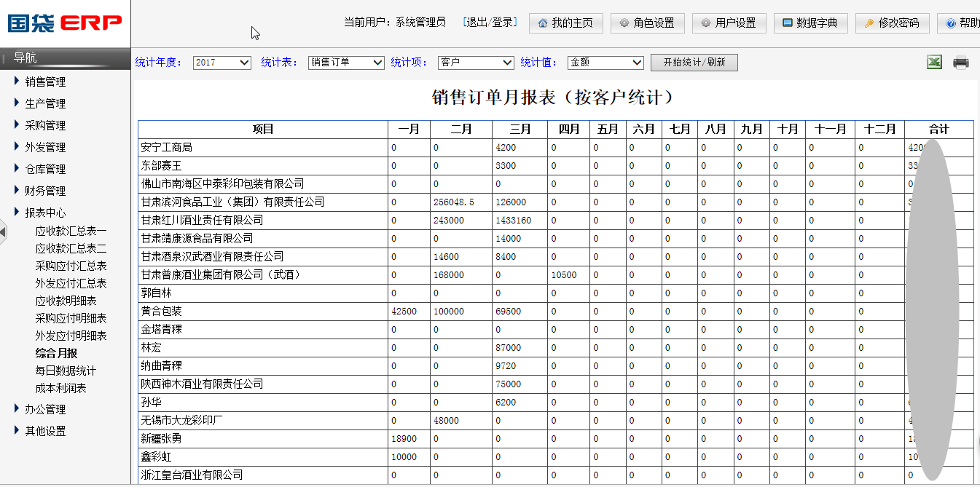Screen dimensions: 980x487
Task: Click the 国袋 ERP logo
Action: [x=65, y=23]
